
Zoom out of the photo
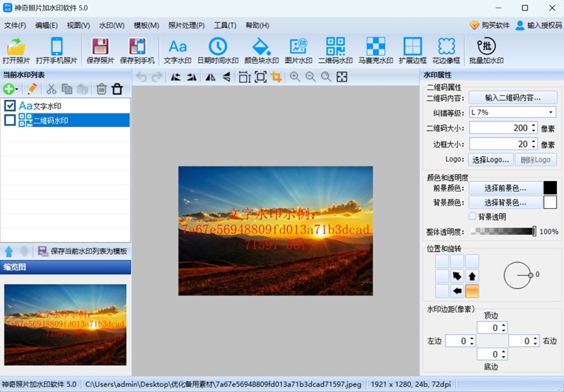(x=310, y=77)
